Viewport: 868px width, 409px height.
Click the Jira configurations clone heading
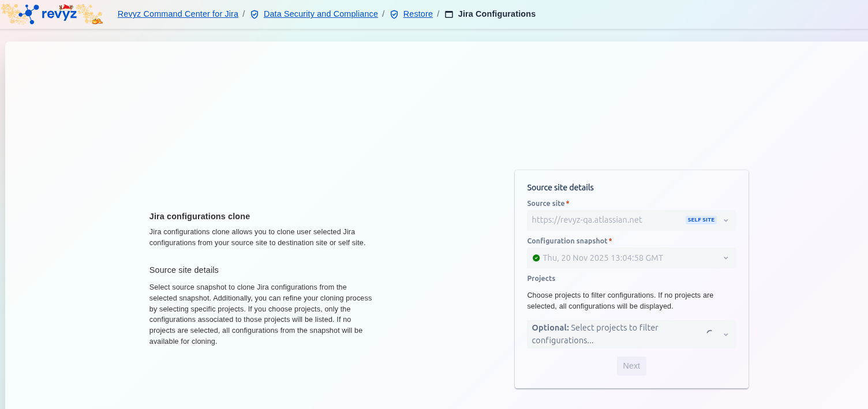pos(199,216)
